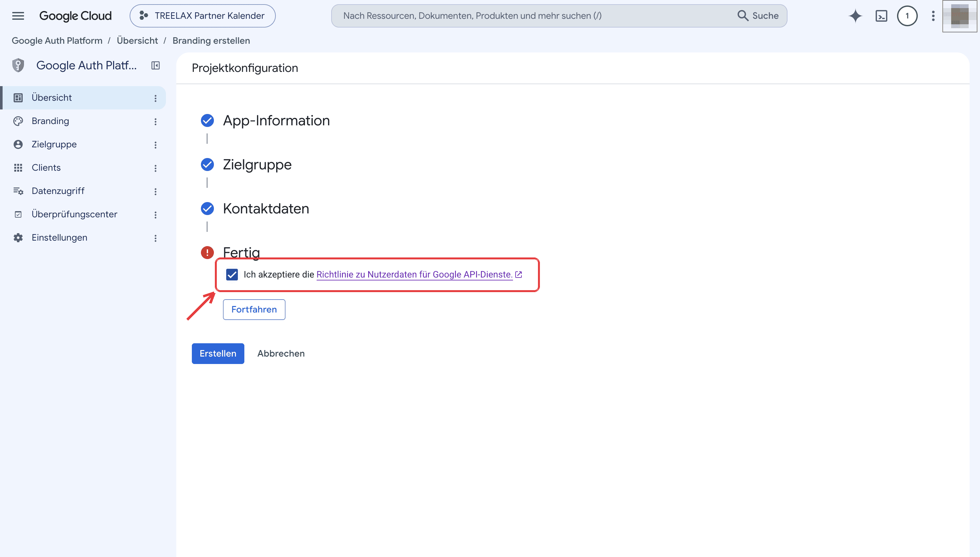
Task: Open more options for Zielgruppe row
Action: pos(156,145)
